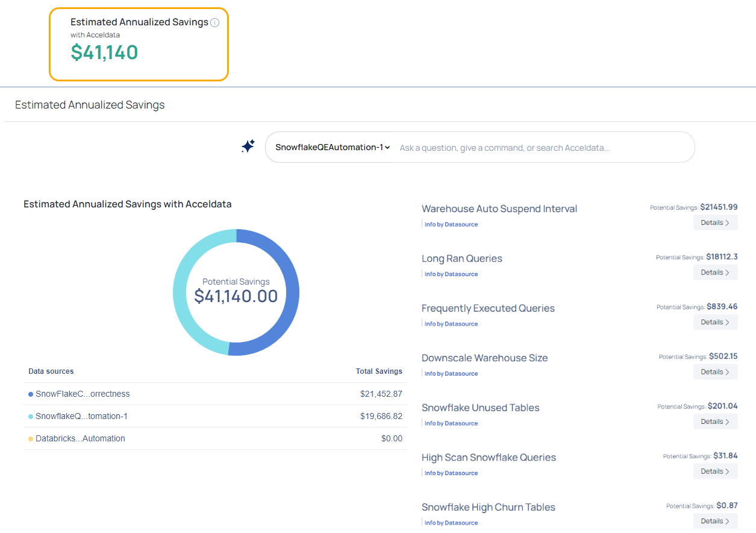Click the $18112.3 potential savings amount

722,257
